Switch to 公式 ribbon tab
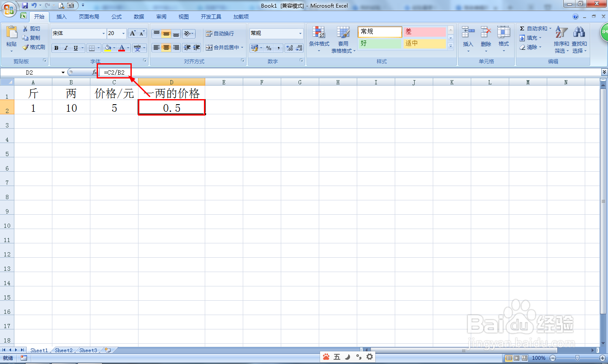608x364 pixels. tap(117, 17)
